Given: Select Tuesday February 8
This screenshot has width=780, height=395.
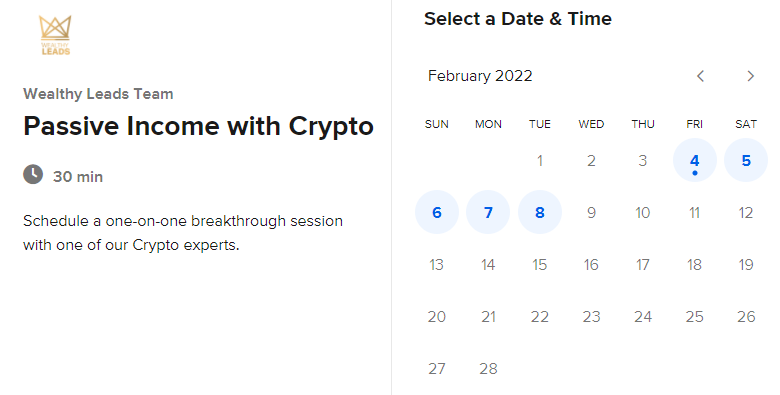Looking at the screenshot, I should click(x=540, y=212).
